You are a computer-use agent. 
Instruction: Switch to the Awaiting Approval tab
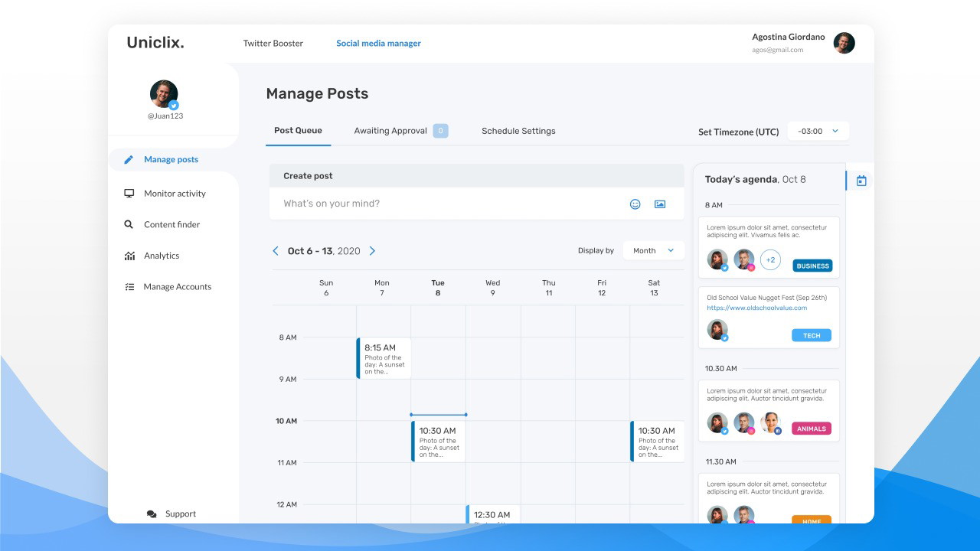(x=390, y=131)
